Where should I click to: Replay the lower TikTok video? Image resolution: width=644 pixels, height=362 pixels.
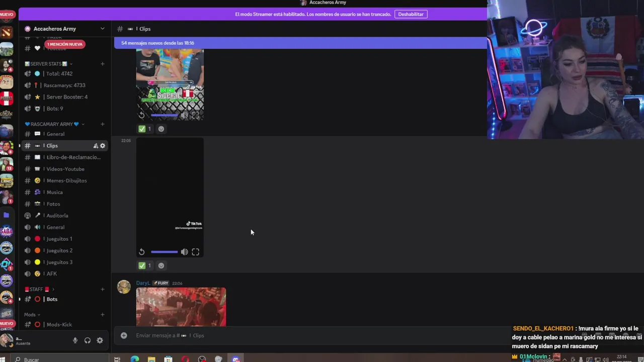point(142,252)
